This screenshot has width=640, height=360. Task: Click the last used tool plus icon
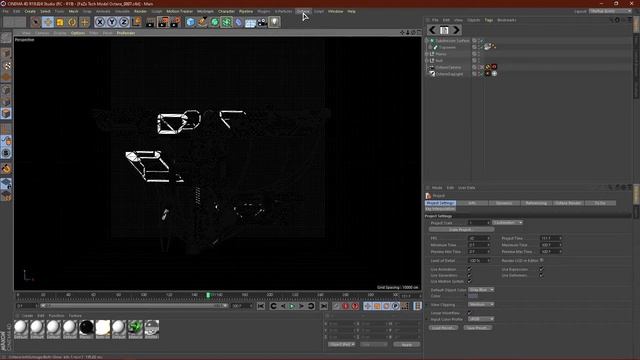[84, 22]
